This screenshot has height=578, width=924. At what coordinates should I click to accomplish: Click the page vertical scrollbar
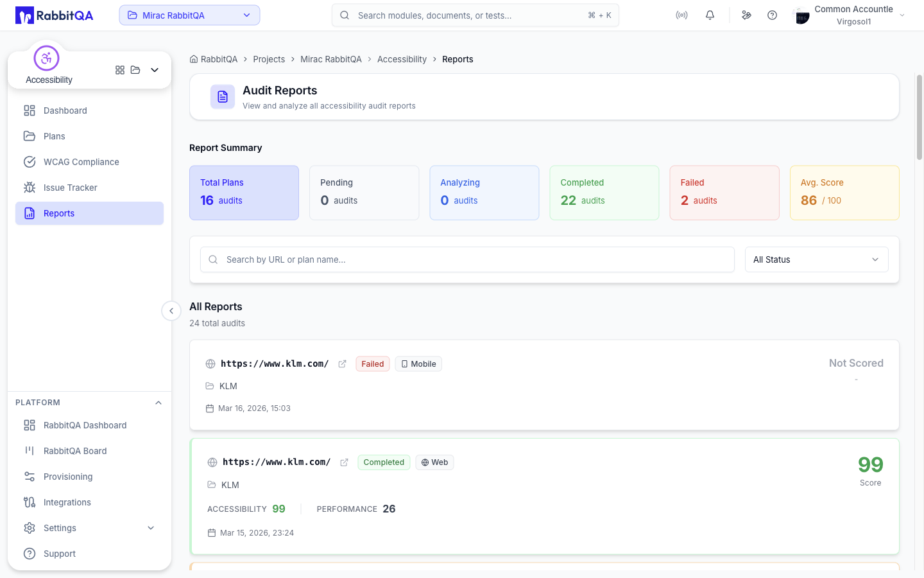[x=919, y=117]
